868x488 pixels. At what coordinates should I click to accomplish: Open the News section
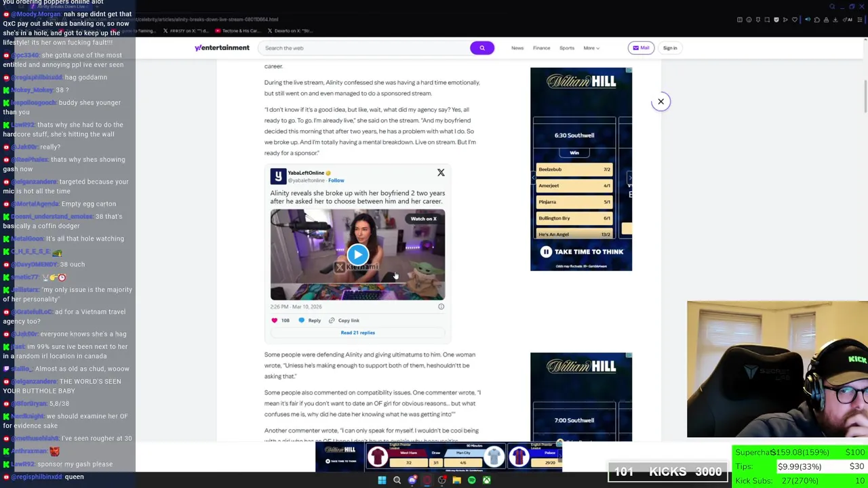(x=517, y=48)
